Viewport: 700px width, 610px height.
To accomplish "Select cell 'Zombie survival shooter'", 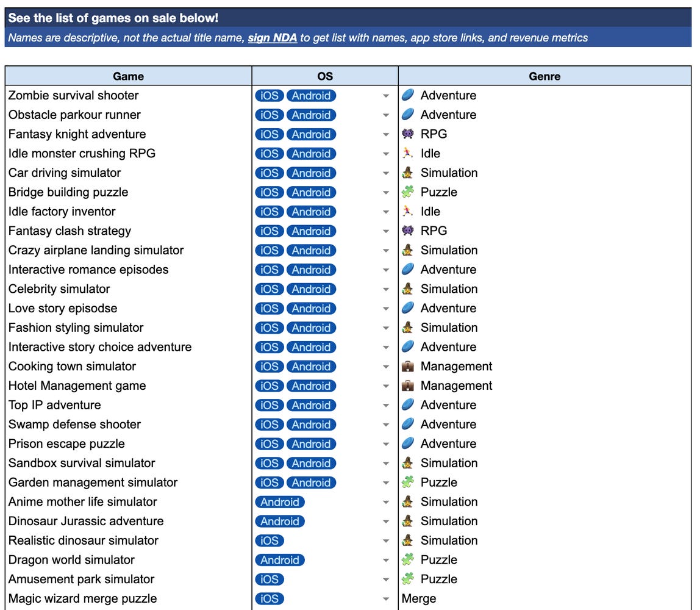I will pyautogui.click(x=129, y=96).
